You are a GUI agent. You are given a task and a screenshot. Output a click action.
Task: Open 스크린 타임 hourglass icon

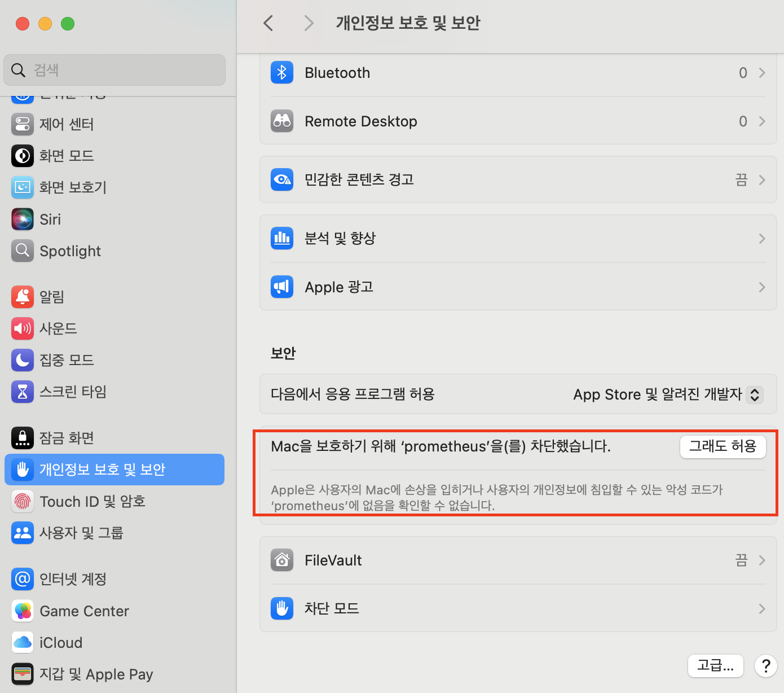(x=23, y=391)
